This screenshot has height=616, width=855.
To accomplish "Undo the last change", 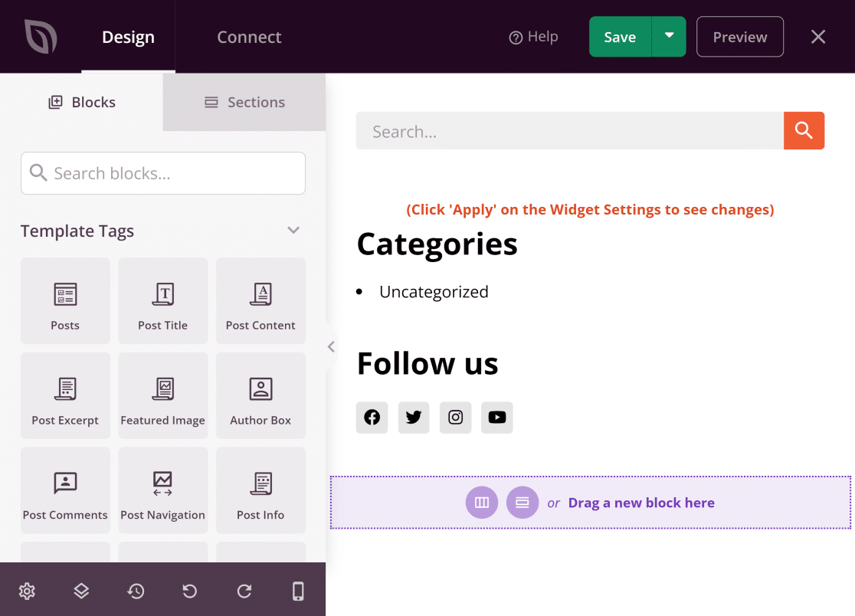I will coord(189,591).
